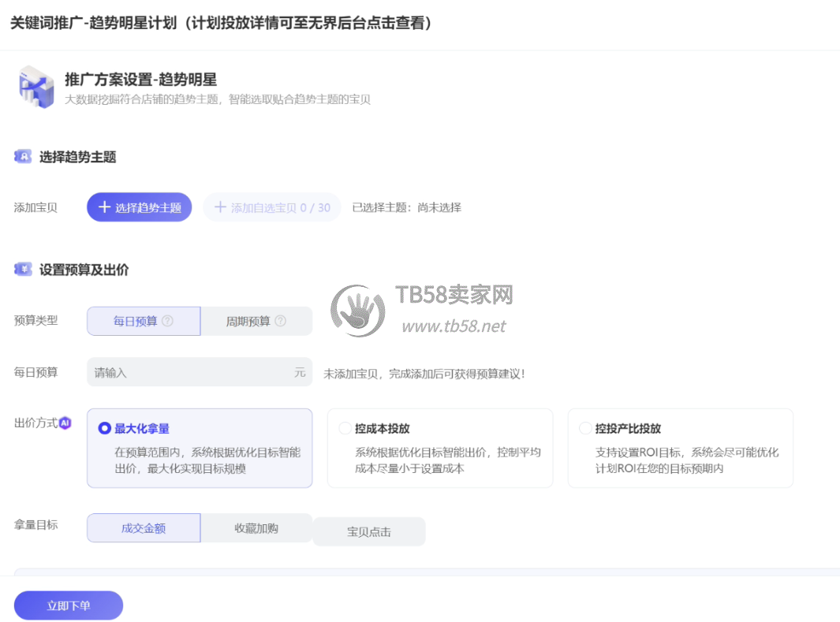Click the help icon beside 周期预算
Viewport: 840px width, 622px height.
[280, 322]
